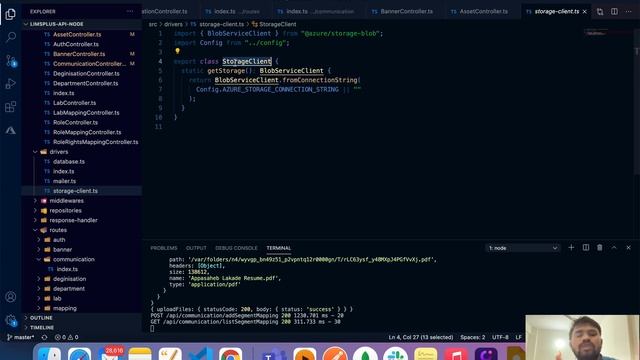
Task: Open the Music app in the dock
Action: (x=456, y=354)
